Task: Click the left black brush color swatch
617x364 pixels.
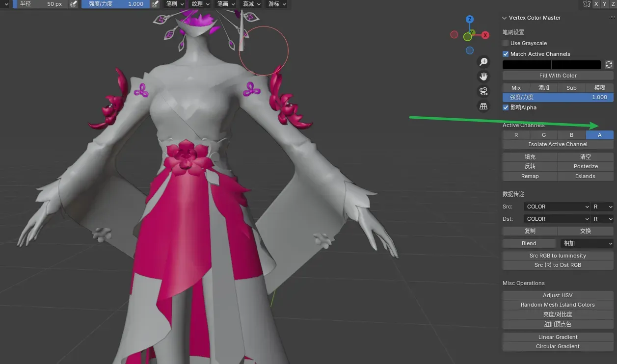Action: coord(527,65)
